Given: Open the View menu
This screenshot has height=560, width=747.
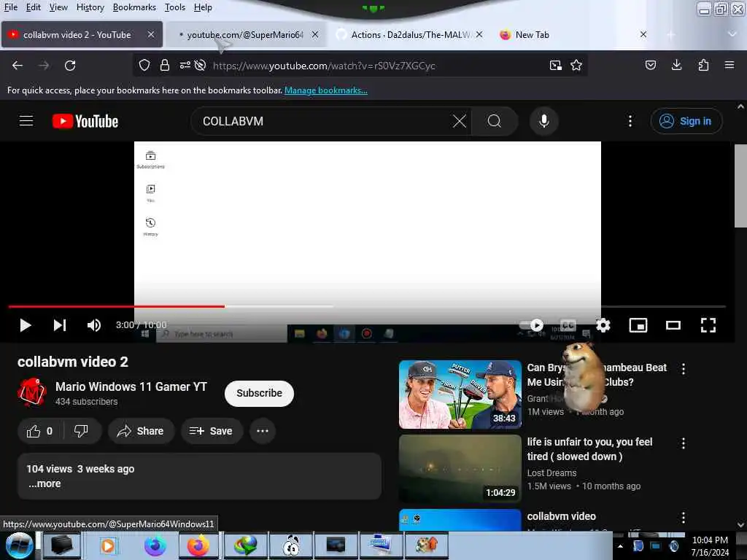Looking at the screenshot, I should (58, 7).
